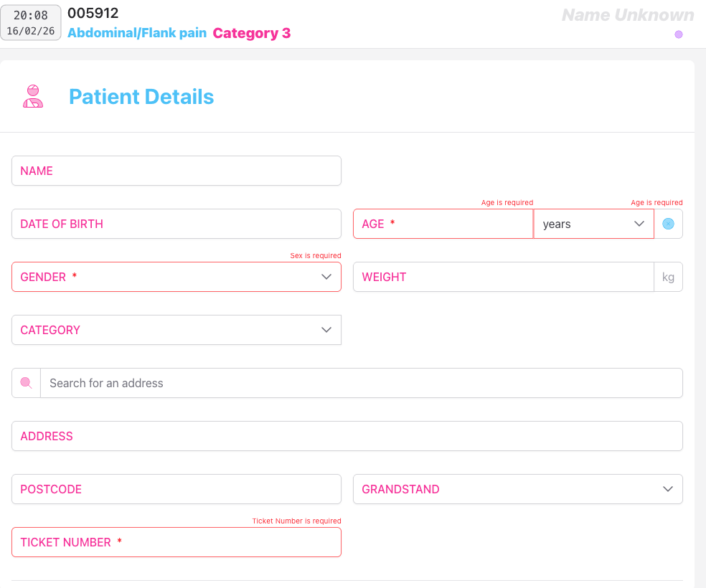Image resolution: width=706 pixels, height=588 pixels.
Task: Click the Patient Details person icon
Action: 32,97
